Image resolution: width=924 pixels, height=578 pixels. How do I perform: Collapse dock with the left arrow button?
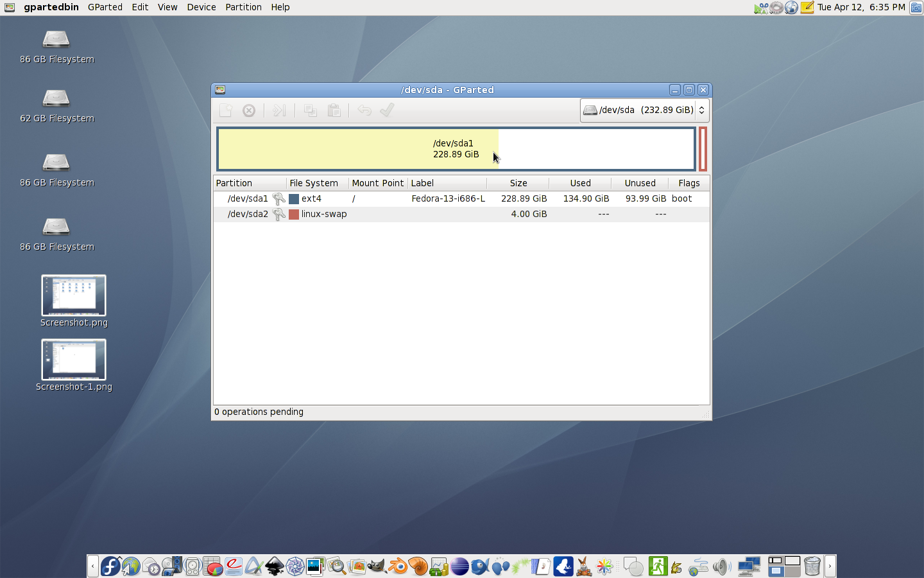click(x=93, y=566)
